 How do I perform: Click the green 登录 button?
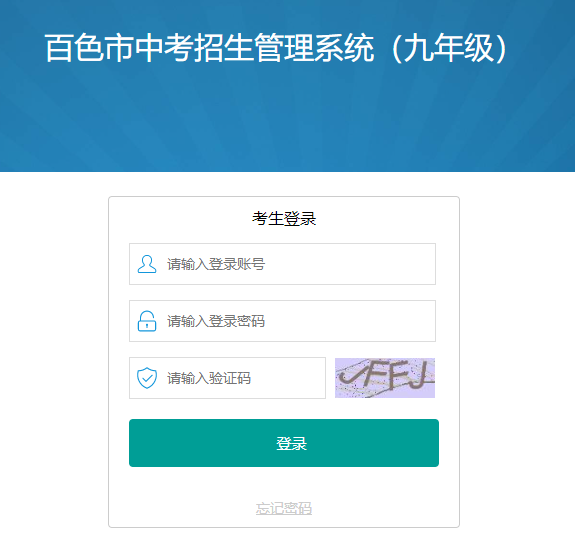[x=284, y=443]
